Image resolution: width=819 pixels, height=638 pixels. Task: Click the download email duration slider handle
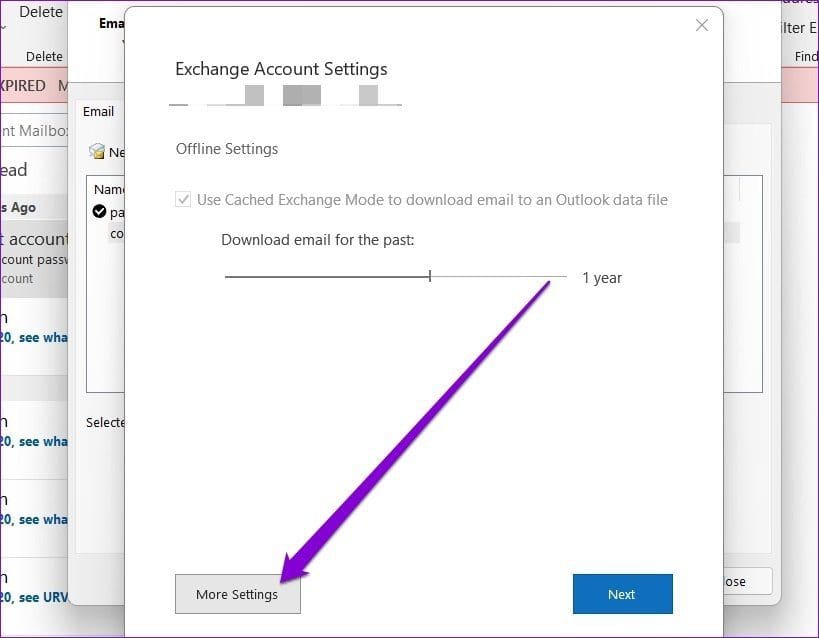(429, 276)
